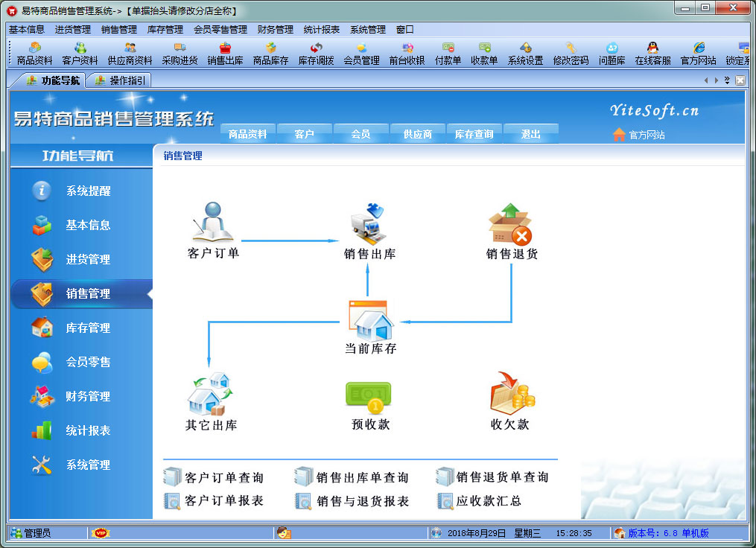
Task: Launch 采购进货 from the toolbar
Action: tap(180, 54)
